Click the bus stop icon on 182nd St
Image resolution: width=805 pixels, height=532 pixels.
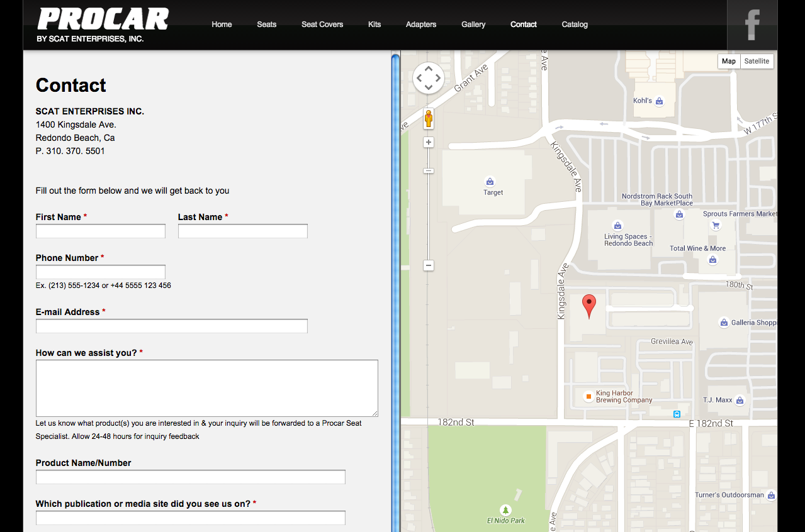point(677,414)
